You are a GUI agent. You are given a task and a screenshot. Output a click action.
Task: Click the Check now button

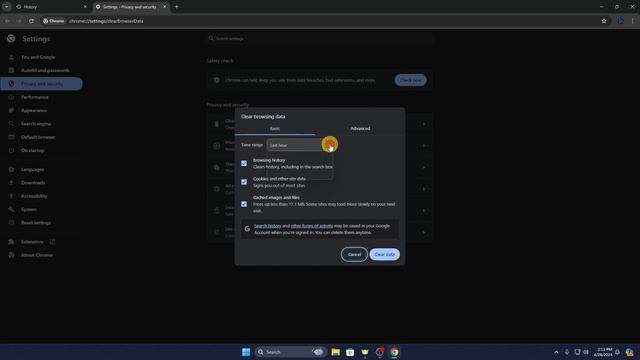[x=410, y=80]
